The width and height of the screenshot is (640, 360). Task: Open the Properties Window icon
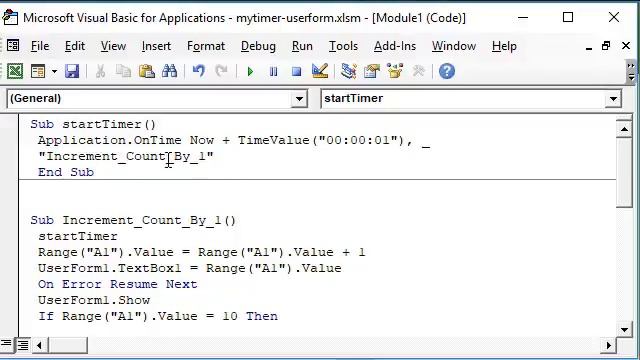coord(372,71)
